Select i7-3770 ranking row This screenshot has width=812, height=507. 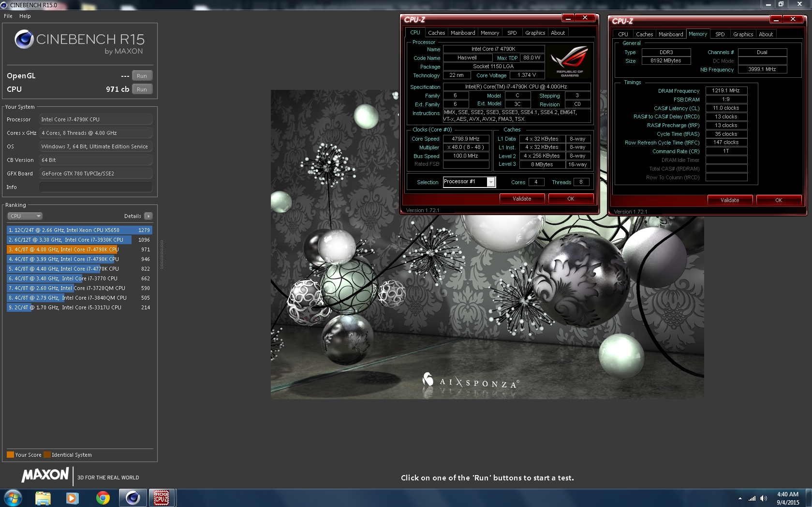point(79,278)
